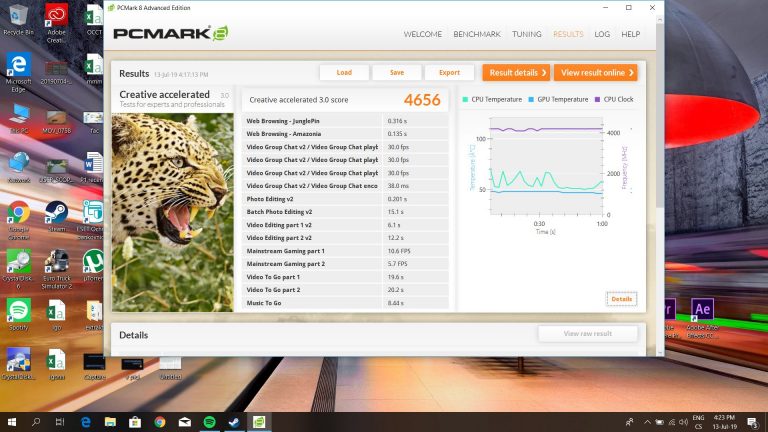Click View result online button
The image size is (768, 432).
tap(596, 72)
